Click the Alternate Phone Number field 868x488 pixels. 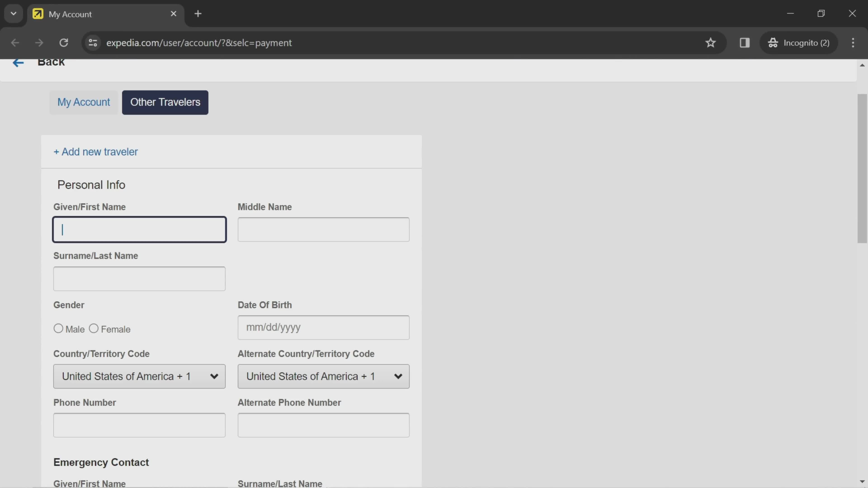coord(324,425)
